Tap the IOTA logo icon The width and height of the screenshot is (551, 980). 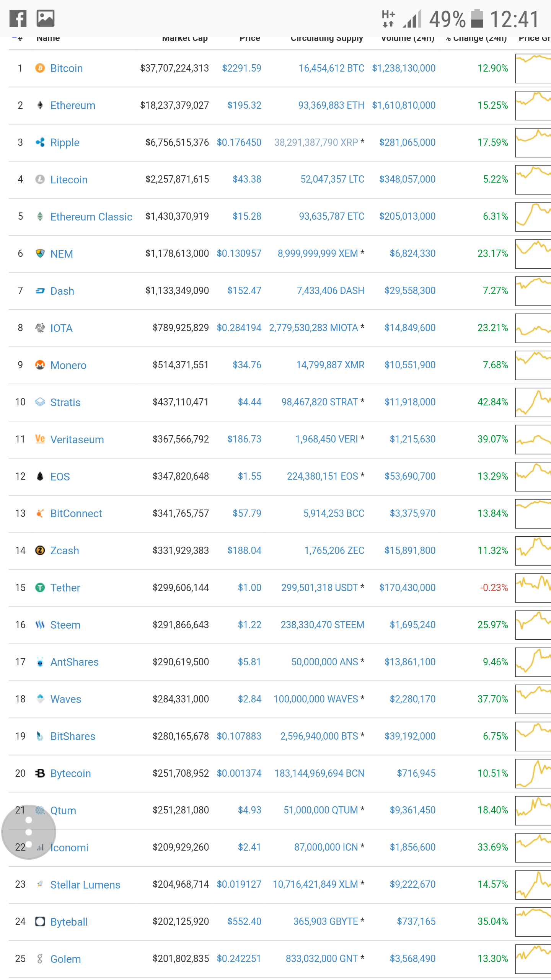coord(40,328)
